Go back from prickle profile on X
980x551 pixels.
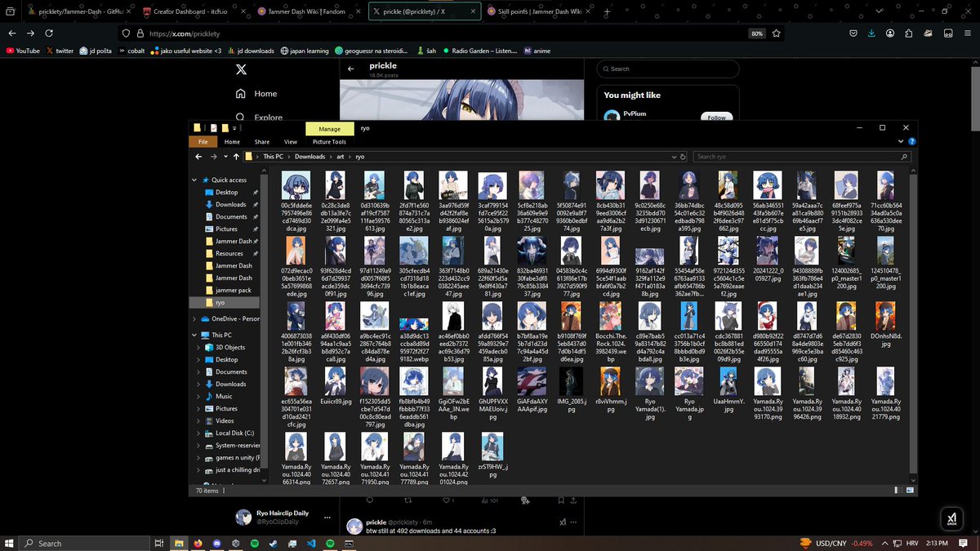(x=351, y=69)
